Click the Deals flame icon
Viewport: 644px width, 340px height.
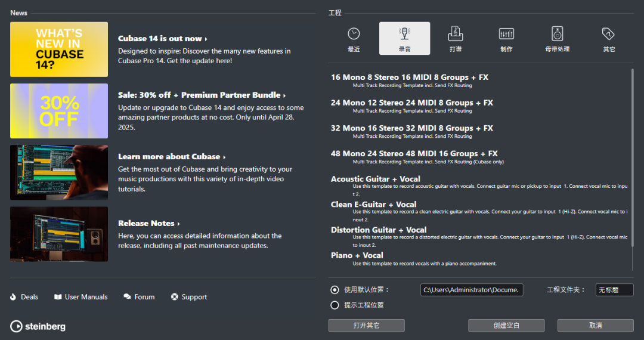[x=14, y=297]
